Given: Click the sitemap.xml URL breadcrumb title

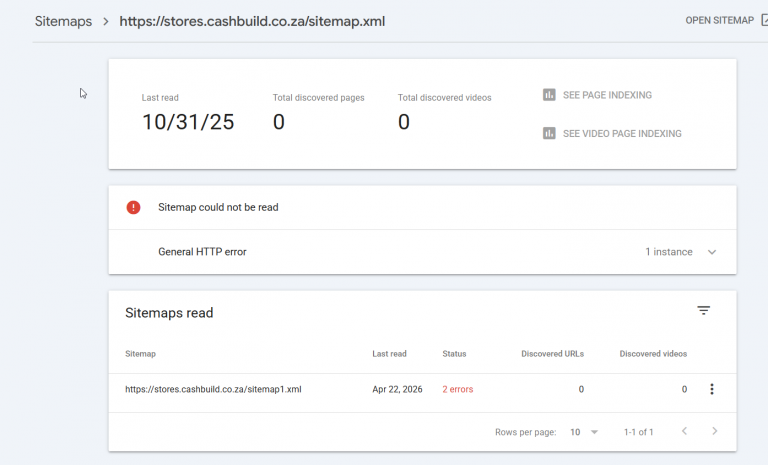Looking at the screenshot, I should [x=252, y=22].
